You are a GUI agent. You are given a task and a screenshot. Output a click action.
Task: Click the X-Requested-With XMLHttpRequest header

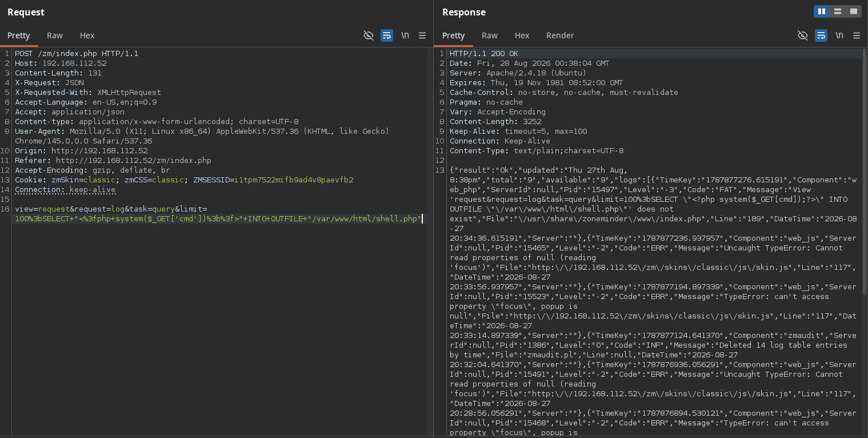tap(88, 93)
